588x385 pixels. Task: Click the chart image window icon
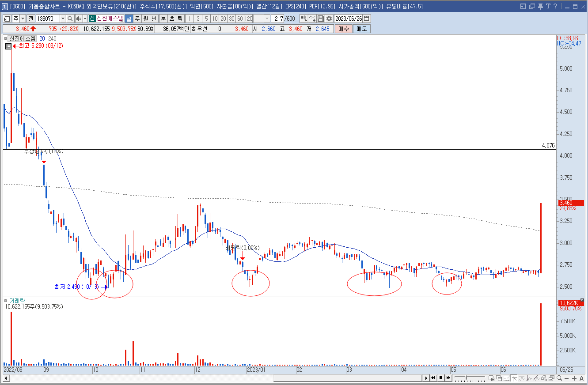pyautogui.click(x=552, y=378)
